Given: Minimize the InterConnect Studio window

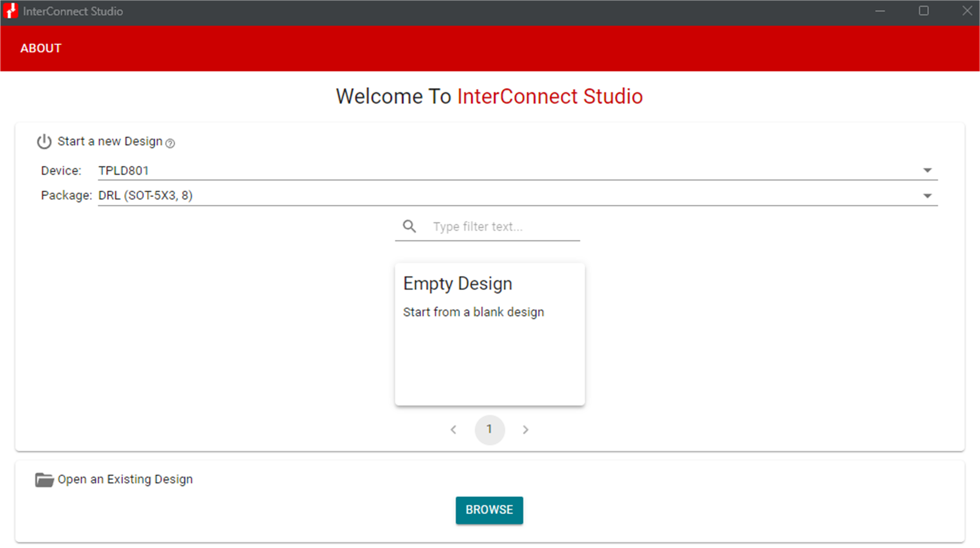Looking at the screenshot, I should coord(880,11).
